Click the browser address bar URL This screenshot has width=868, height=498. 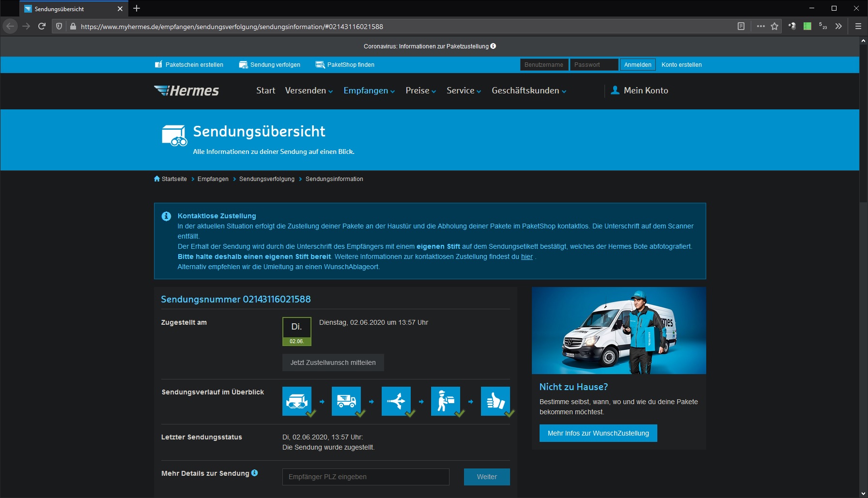[232, 27]
